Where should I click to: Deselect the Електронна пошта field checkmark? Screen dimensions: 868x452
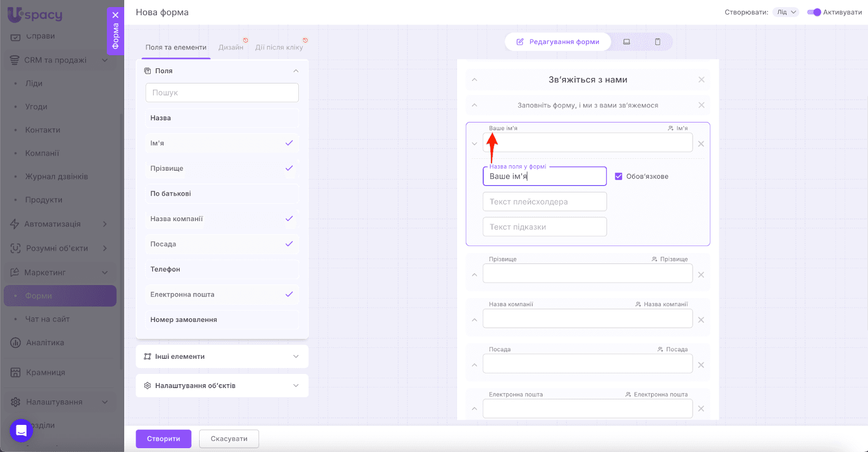point(289,294)
